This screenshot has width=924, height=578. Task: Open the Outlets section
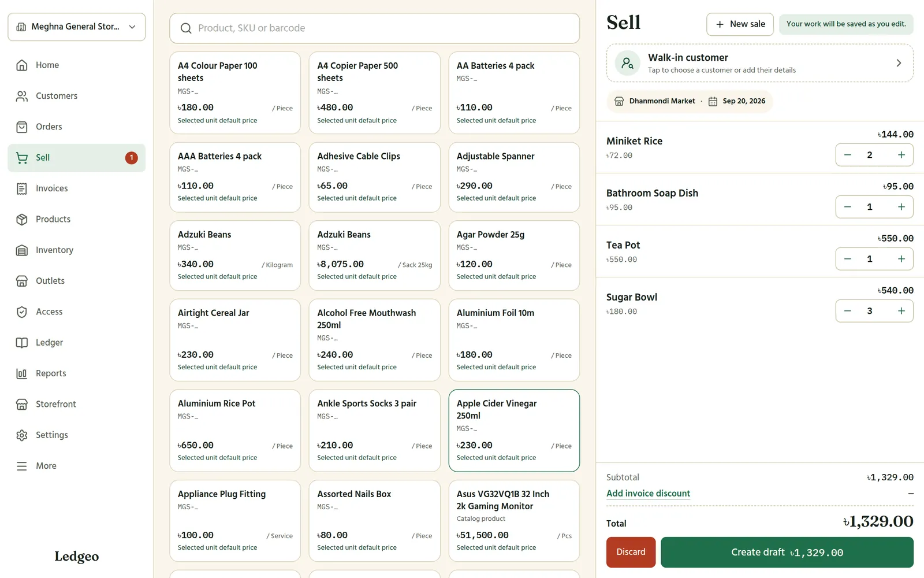click(76, 281)
